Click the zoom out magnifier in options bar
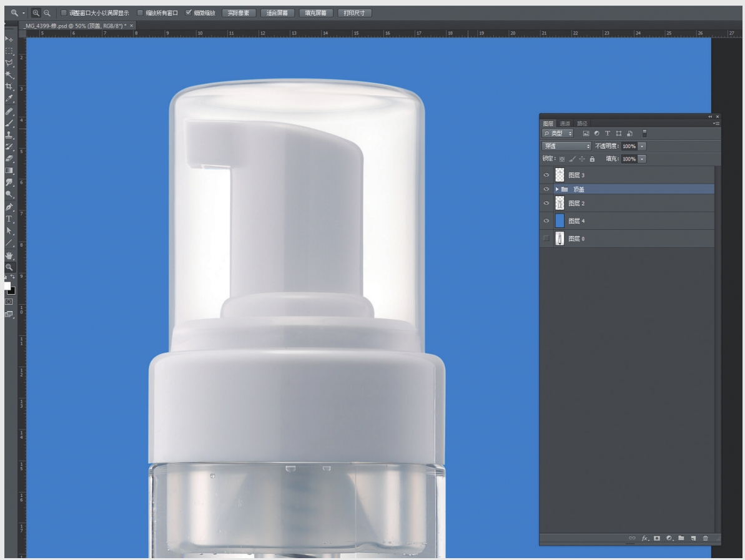Screen dimensions: 745x560 tap(46, 12)
